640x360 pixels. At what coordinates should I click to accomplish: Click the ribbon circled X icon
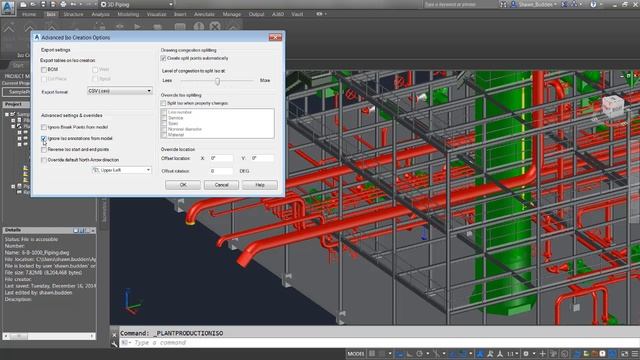tap(215, 27)
